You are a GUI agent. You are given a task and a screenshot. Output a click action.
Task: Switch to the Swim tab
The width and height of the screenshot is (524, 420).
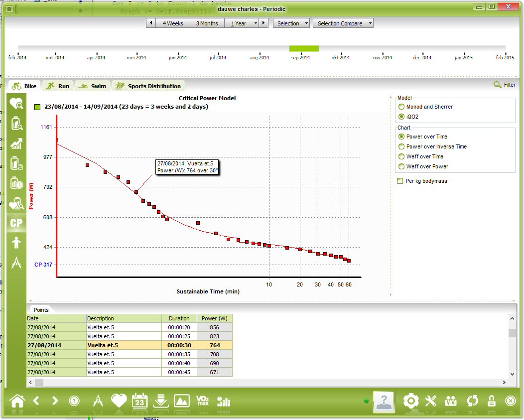92,86
